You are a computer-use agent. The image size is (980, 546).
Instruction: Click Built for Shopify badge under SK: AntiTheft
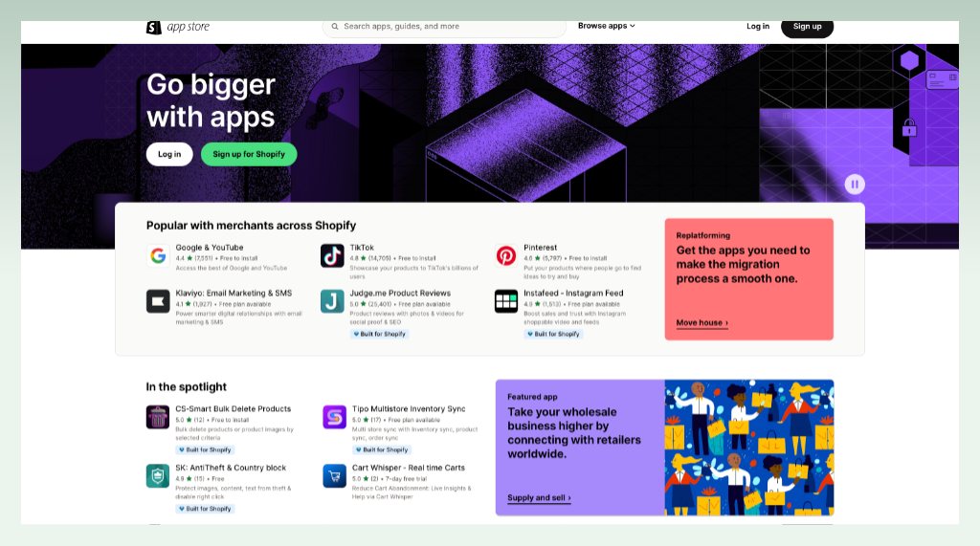(x=205, y=509)
